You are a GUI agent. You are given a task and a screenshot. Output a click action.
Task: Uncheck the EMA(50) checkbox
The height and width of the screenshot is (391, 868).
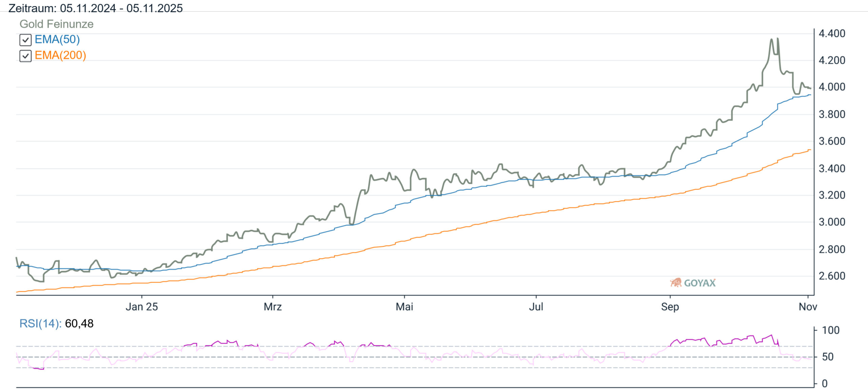pos(25,40)
